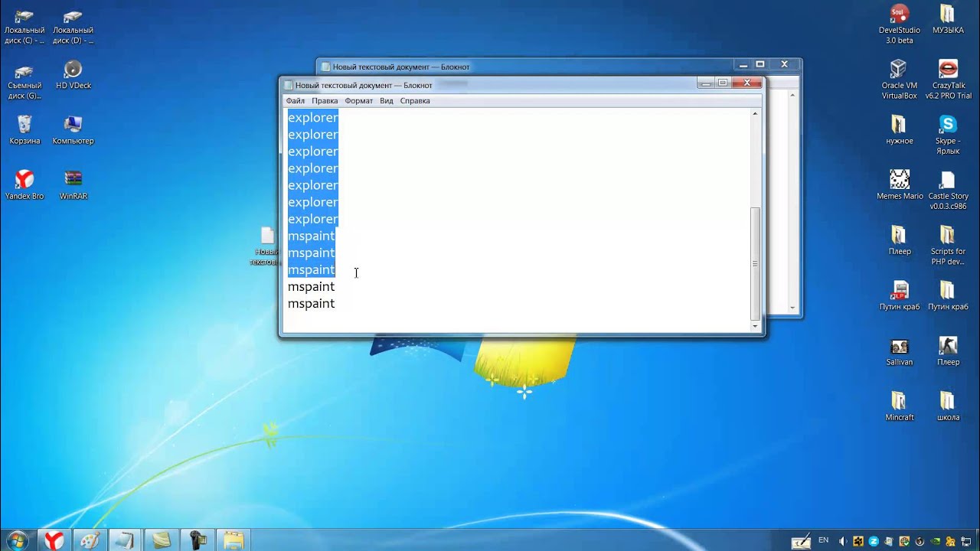980x551 pixels.
Task: Select the нужное folder icon
Action: pos(900,130)
